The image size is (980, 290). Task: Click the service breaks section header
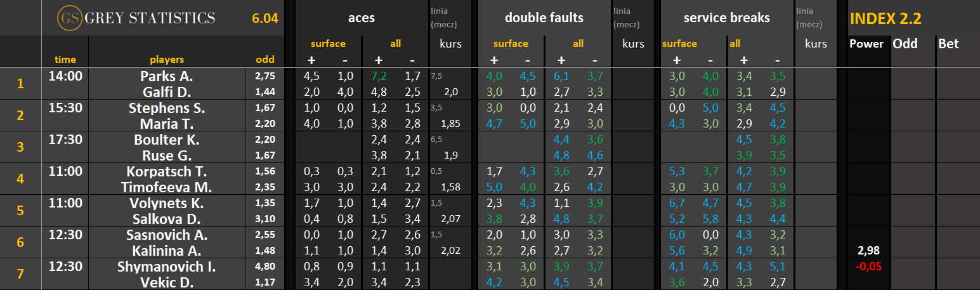[x=726, y=18]
